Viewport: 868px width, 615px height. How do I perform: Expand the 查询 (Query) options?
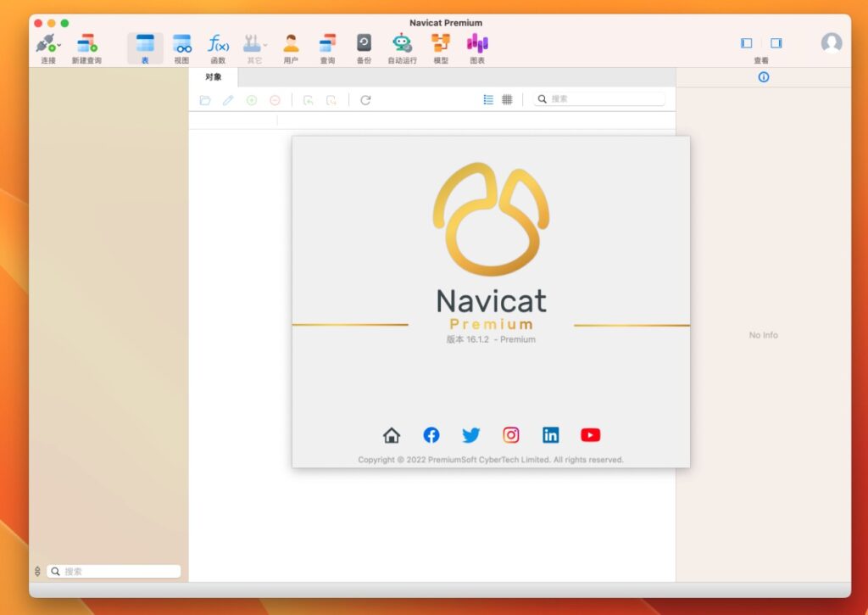tap(327, 47)
